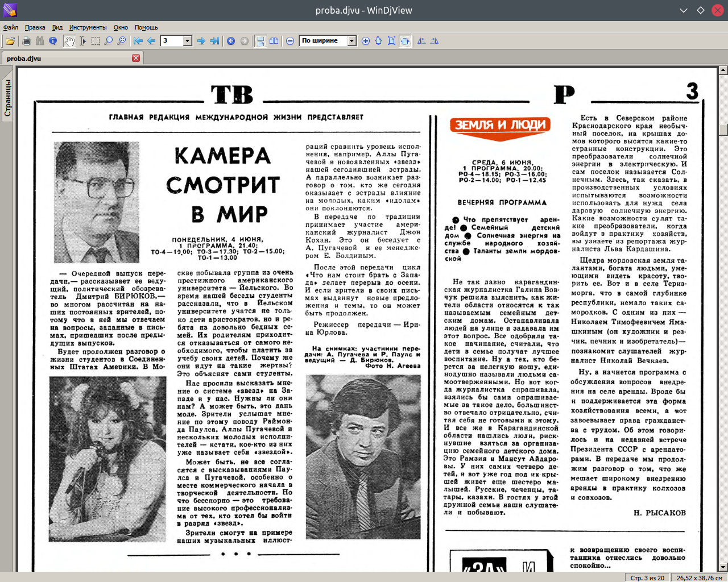Rotate the page left

(421, 41)
